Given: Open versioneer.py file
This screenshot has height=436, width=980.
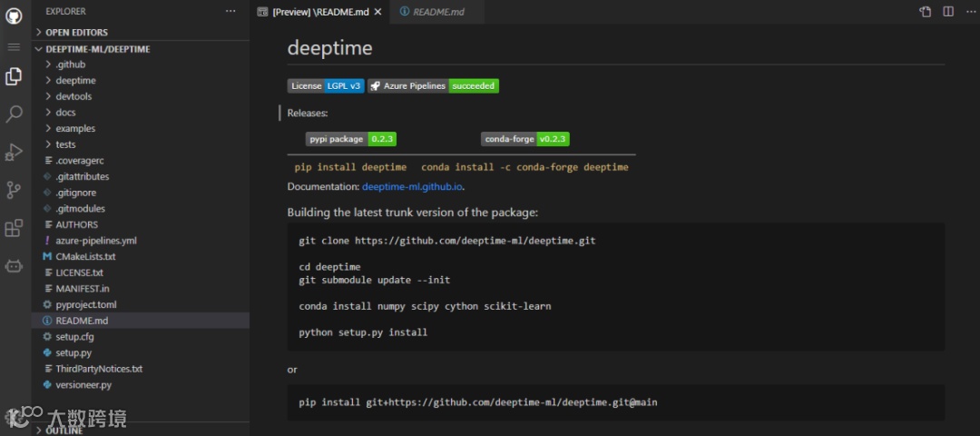Looking at the screenshot, I should tap(141, 385).
